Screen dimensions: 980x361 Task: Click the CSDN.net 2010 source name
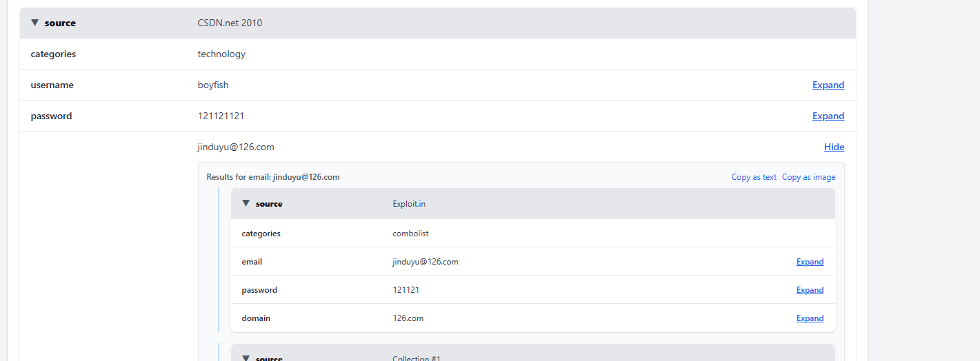(x=230, y=23)
